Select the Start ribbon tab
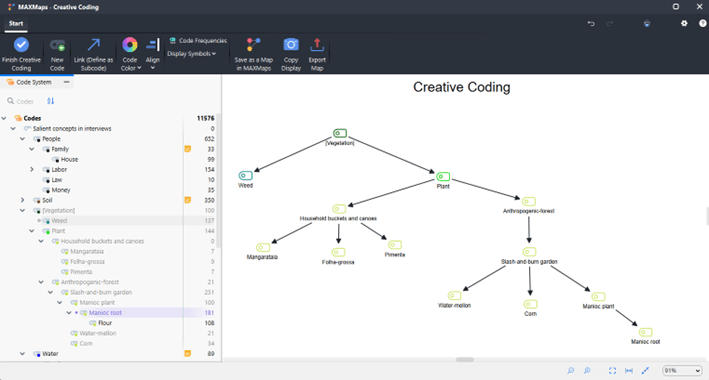Image resolution: width=709 pixels, height=380 pixels. tap(16, 24)
